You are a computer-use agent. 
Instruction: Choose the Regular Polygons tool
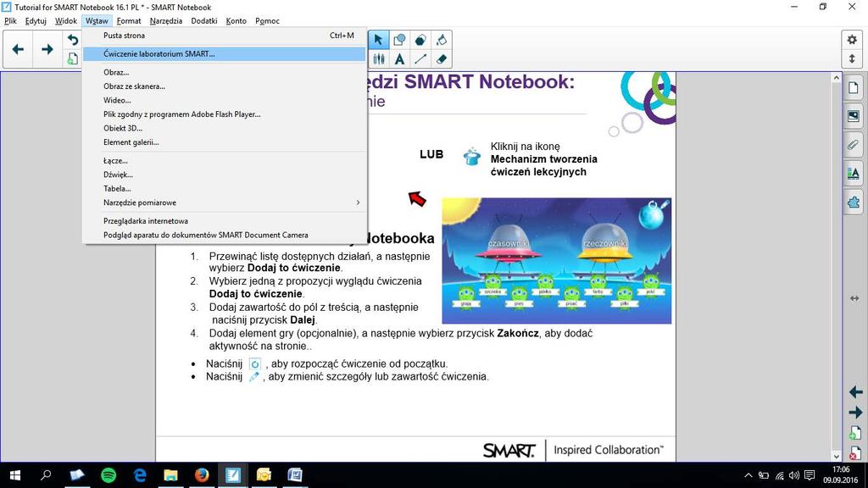pyautogui.click(x=420, y=40)
